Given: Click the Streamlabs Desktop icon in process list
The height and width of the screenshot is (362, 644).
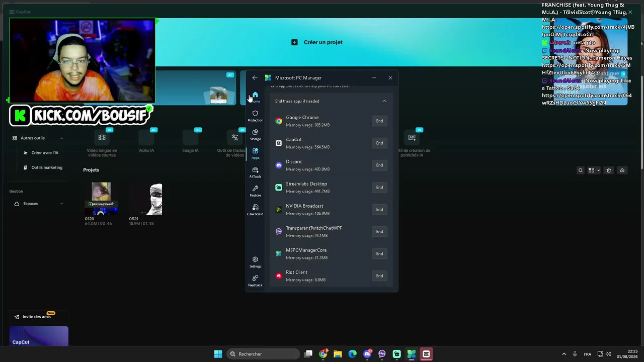Looking at the screenshot, I should click(279, 188).
